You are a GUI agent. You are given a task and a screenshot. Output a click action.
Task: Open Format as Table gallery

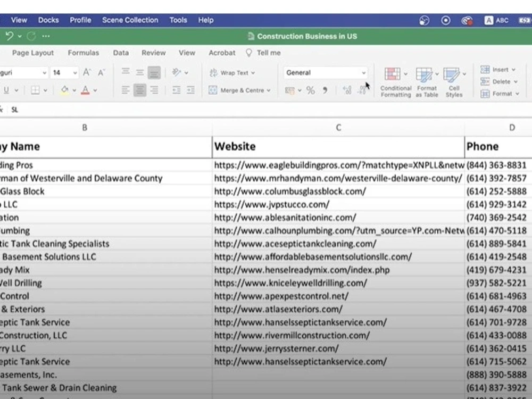(427, 82)
